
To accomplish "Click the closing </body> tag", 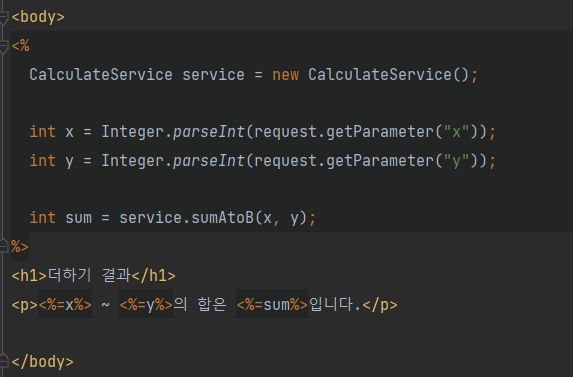I will (x=42, y=362).
